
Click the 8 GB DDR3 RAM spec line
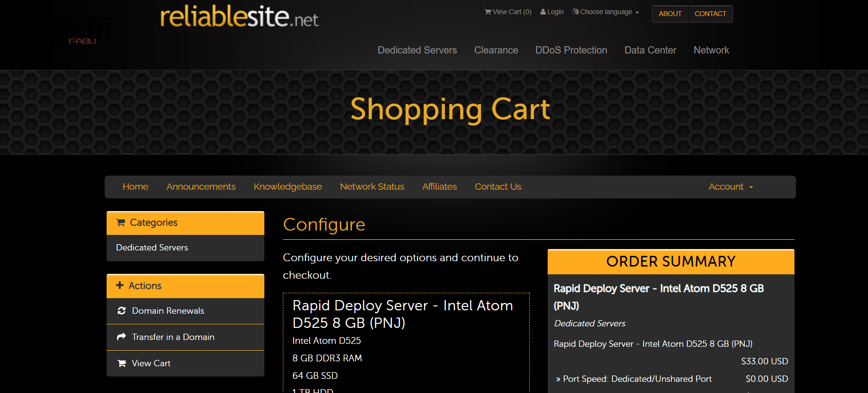coord(327,358)
